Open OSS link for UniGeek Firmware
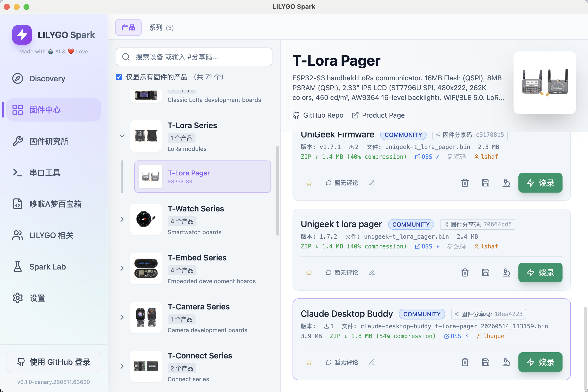 click(427, 157)
